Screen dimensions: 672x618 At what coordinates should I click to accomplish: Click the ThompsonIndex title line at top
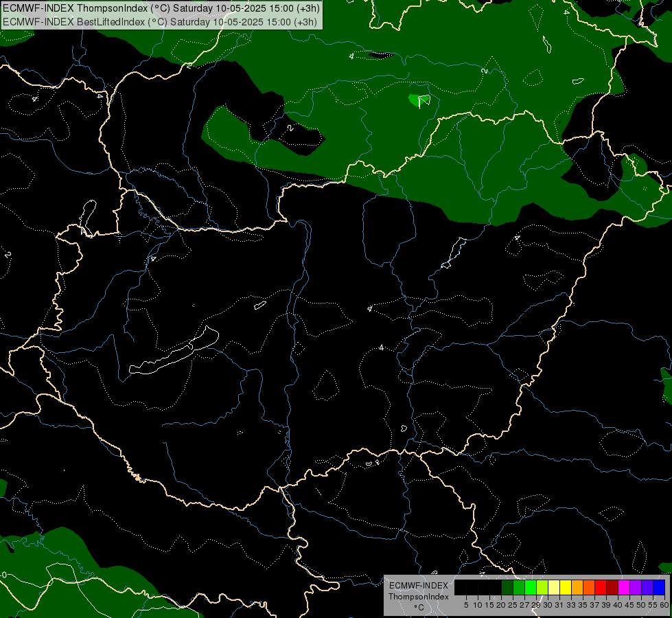tap(161, 8)
